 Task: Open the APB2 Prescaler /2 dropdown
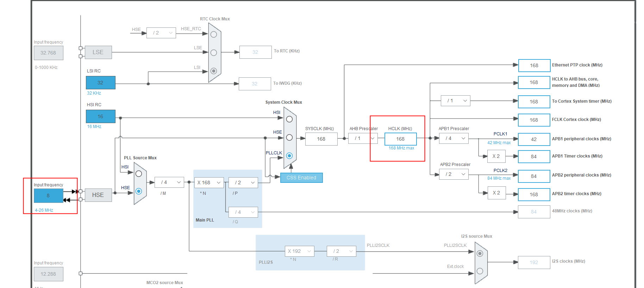pyautogui.click(x=454, y=174)
